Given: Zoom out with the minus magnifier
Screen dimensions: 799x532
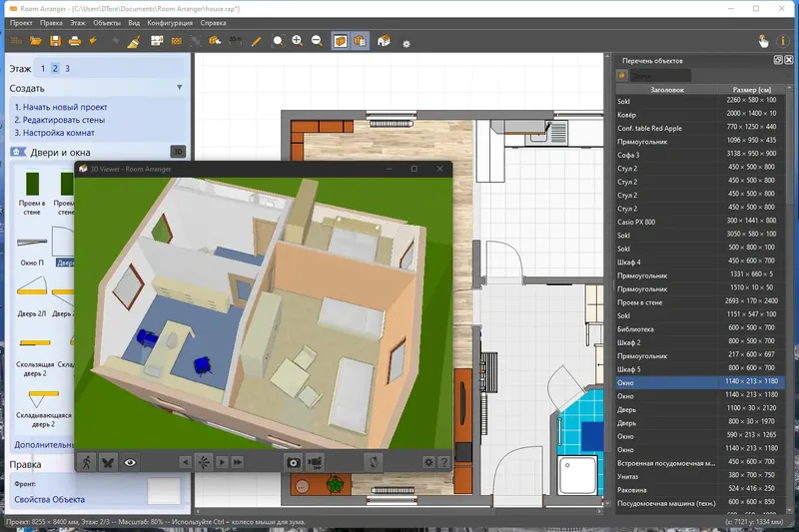Looking at the screenshot, I should 317,41.
